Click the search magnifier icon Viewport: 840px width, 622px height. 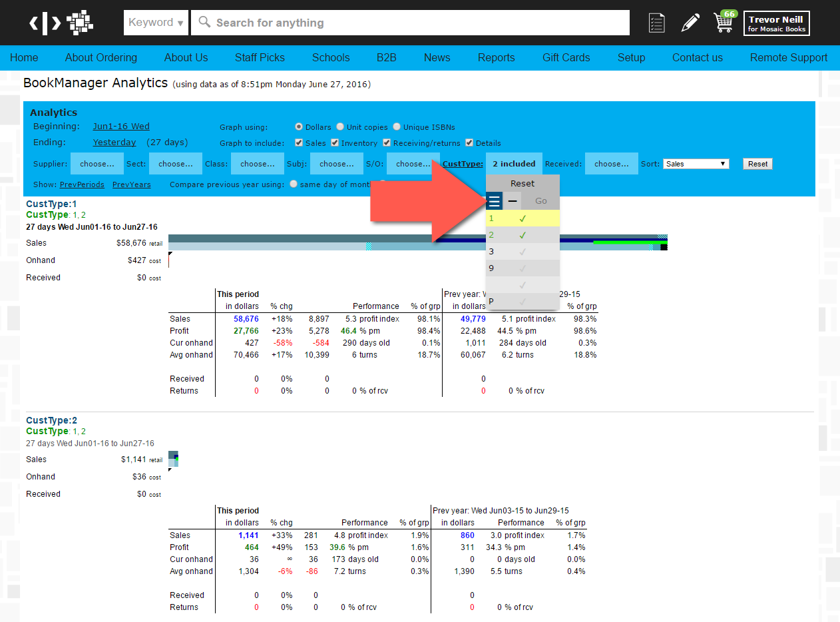(x=204, y=23)
